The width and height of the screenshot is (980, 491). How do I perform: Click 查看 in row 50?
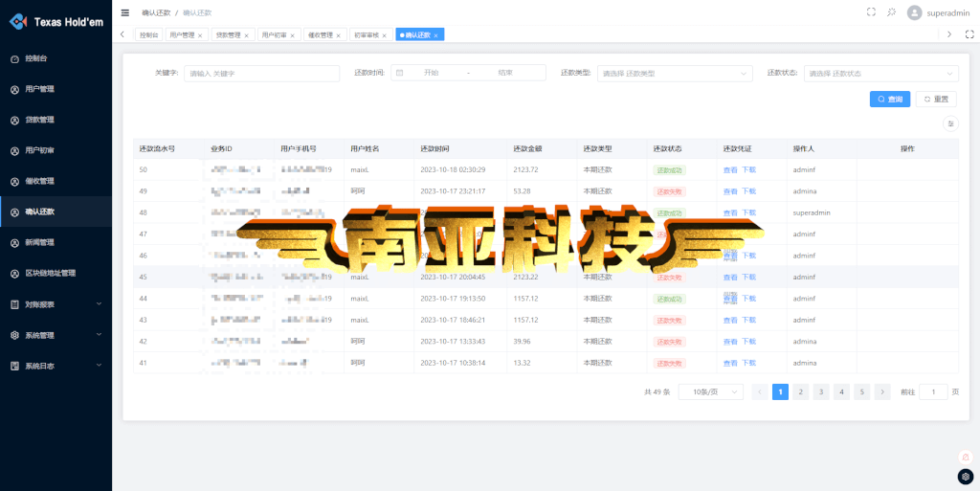pyautogui.click(x=730, y=170)
